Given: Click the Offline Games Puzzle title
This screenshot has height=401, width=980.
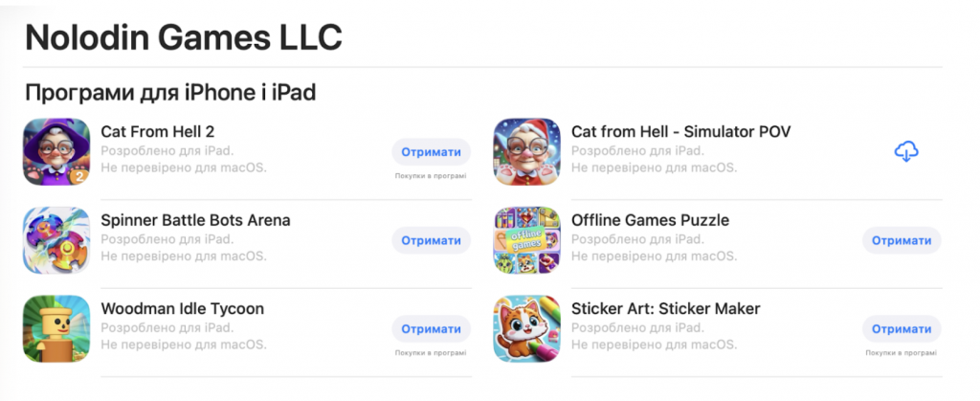Looking at the screenshot, I should [x=650, y=220].
